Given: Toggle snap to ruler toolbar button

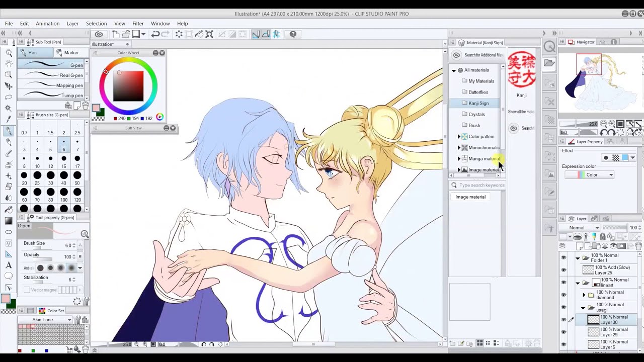Looking at the screenshot, I should 256,34.
